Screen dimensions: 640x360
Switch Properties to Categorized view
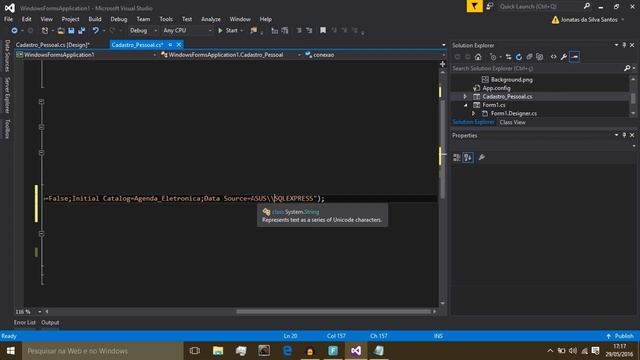tap(457, 158)
